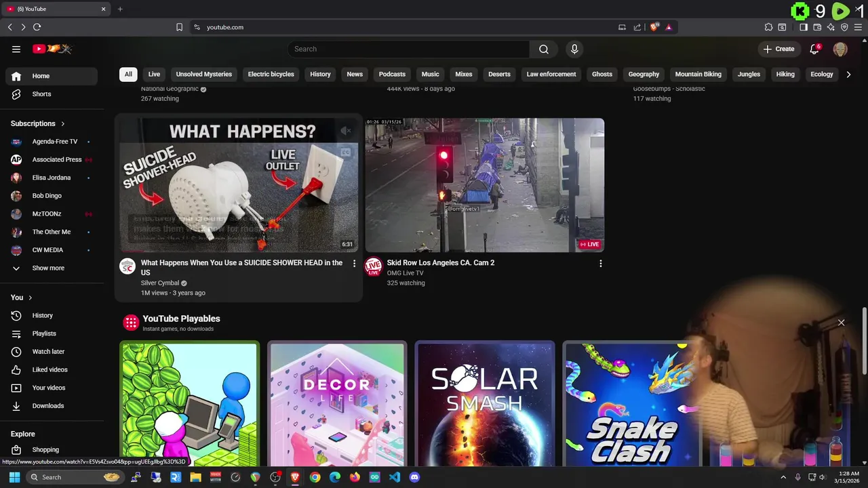
Task: Open Silver Cymbal channel avatar
Action: pyautogui.click(x=127, y=266)
